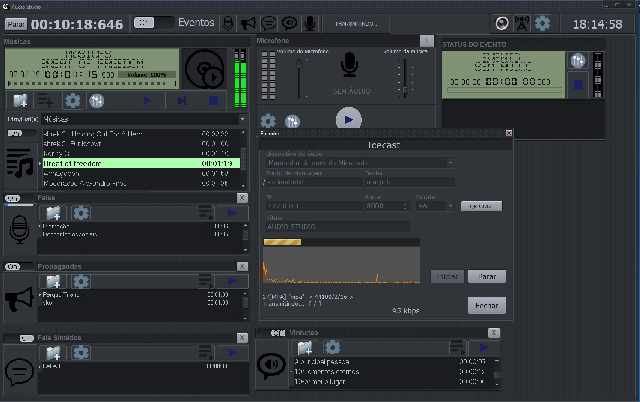This screenshot has height=402, width=640.
Task: Open the list options icon in Vinhetas toolbar
Action: 457,347
